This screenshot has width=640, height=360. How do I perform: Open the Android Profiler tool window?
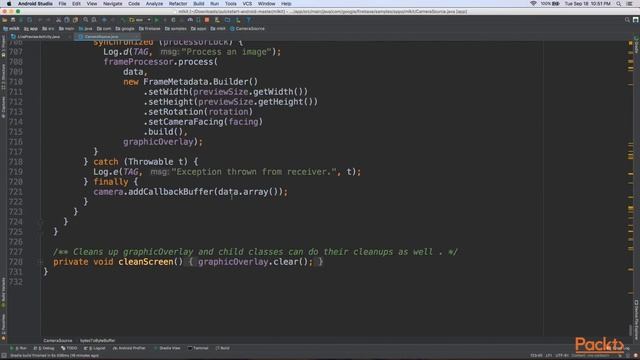coord(129,348)
